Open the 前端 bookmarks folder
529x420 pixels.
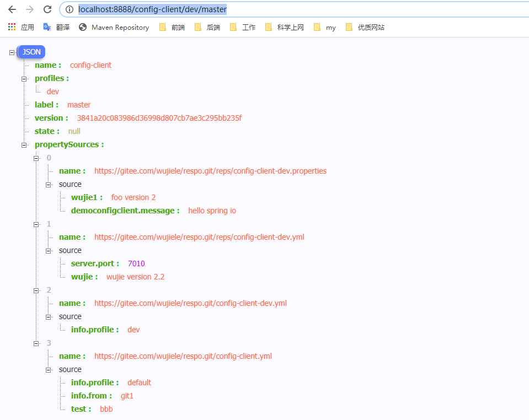[172, 28]
